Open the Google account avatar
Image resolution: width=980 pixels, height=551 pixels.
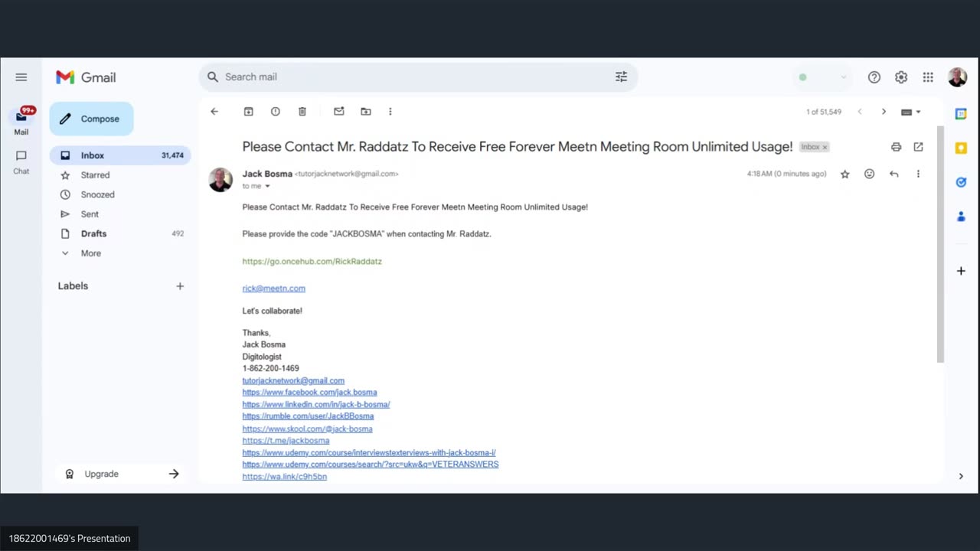click(957, 77)
